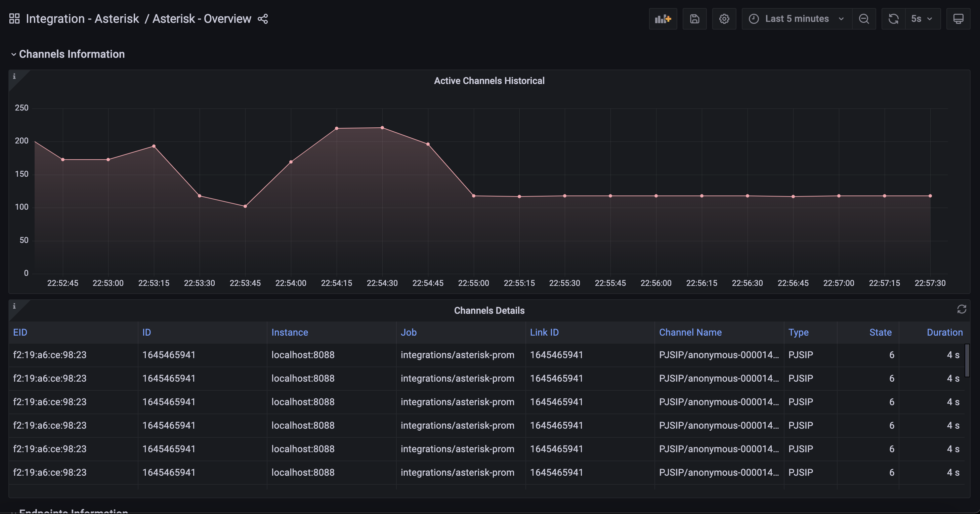Image resolution: width=980 pixels, height=514 pixels.
Task: Click the dashboards grid icon
Action: tap(14, 18)
